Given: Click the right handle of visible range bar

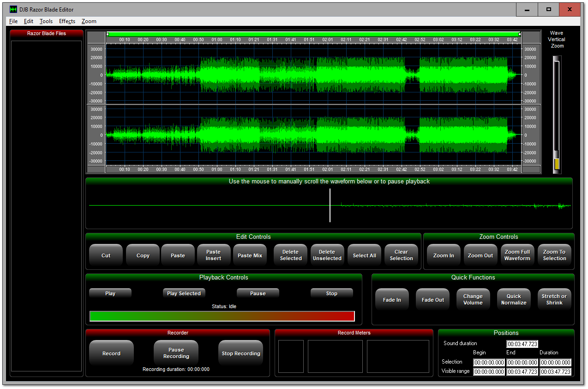Looking at the screenshot, I should pos(520,34).
